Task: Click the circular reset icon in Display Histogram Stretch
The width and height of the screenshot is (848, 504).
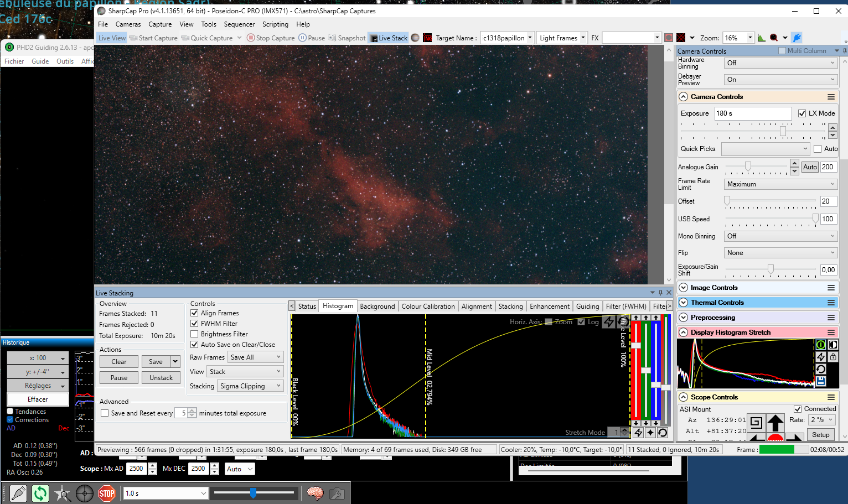Action: pyautogui.click(x=821, y=369)
